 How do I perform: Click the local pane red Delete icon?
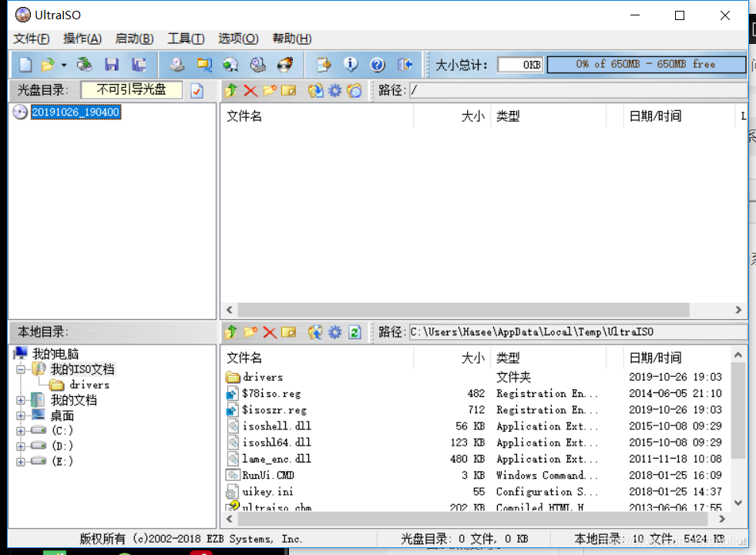[270, 332]
